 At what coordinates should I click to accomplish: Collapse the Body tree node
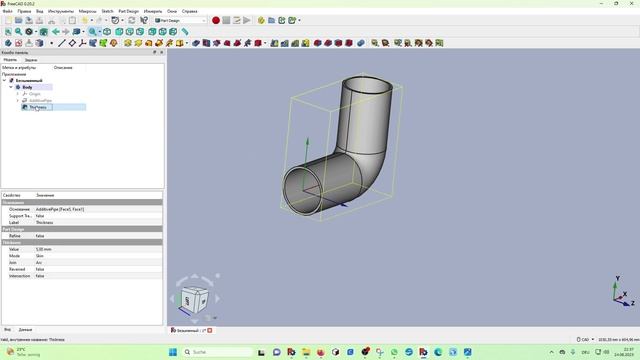[11, 87]
